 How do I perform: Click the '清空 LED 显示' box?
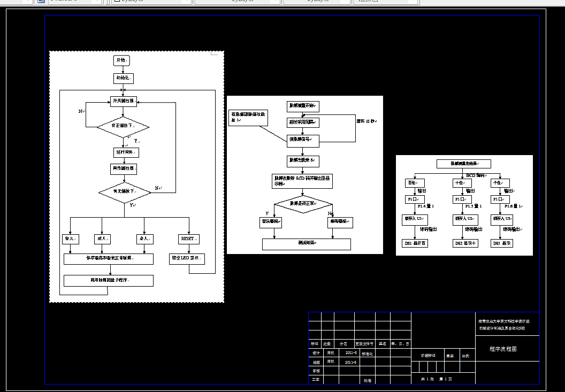(x=187, y=259)
